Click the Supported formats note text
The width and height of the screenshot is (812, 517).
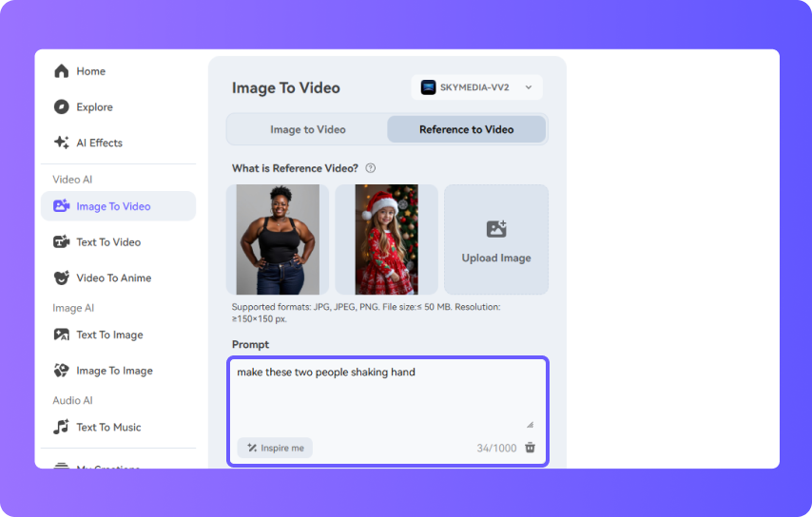[x=366, y=313]
